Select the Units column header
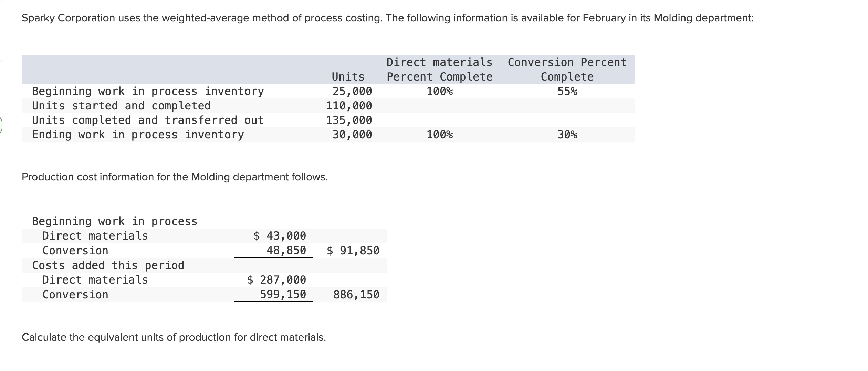Screen dimensions: 868x371 pyautogui.click(x=348, y=77)
